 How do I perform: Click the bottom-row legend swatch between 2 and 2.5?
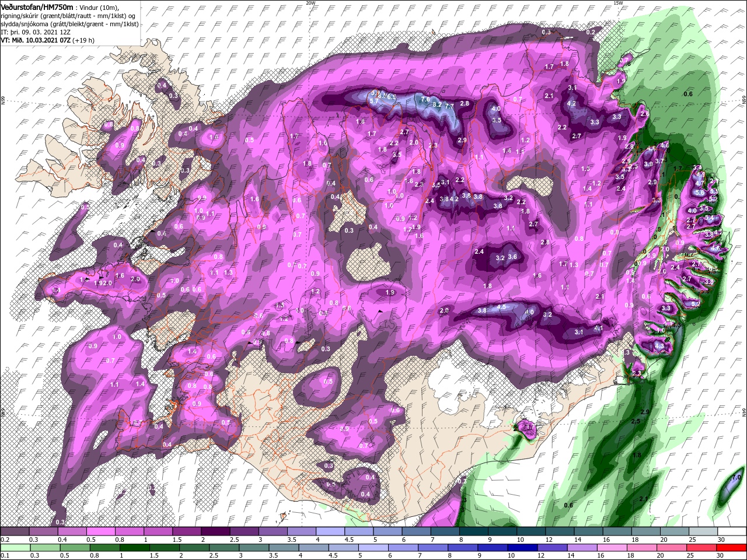(194, 548)
